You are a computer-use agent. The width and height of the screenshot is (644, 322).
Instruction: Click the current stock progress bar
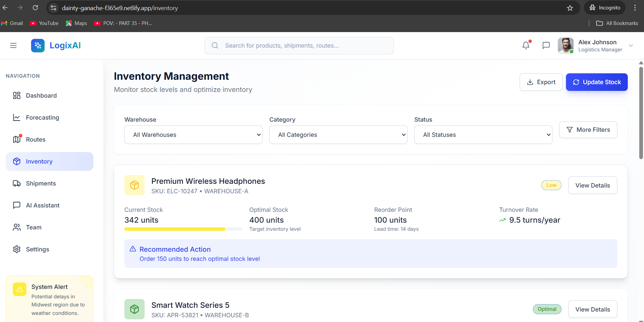click(x=183, y=229)
